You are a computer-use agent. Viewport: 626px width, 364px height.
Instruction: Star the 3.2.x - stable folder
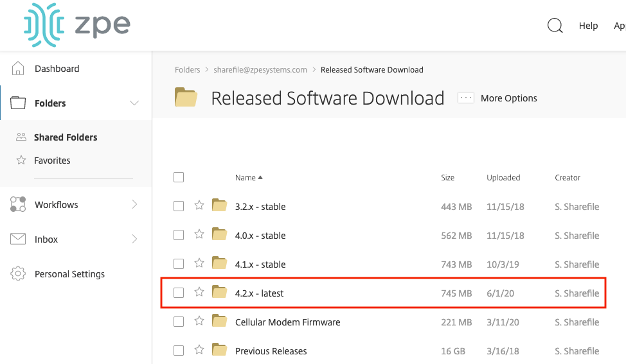tap(199, 205)
